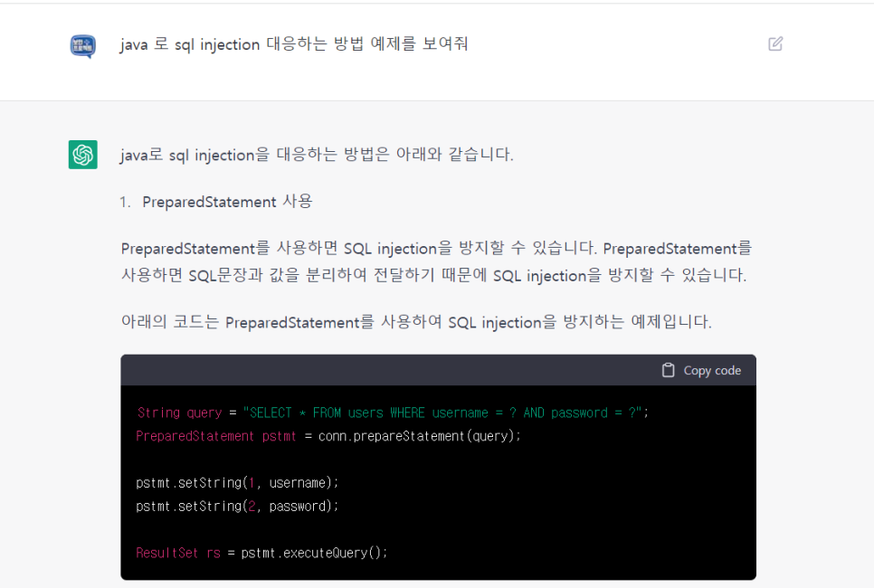Click the user prompt about java sql injection
The image size is (874, 588).
(x=294, y=44)
